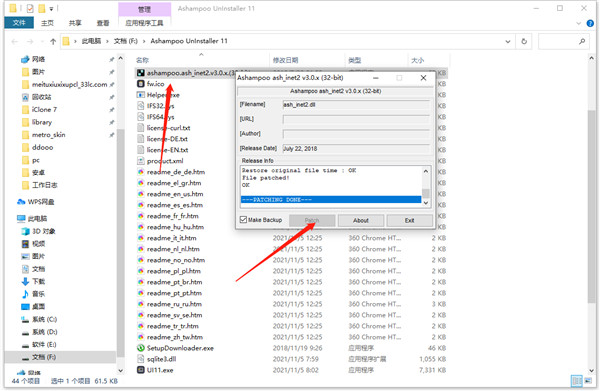Click the Ashampoo UnInstaller 11 breadcrumb
The width and height of the screenshot is (600, 391).
pos(189,41)
